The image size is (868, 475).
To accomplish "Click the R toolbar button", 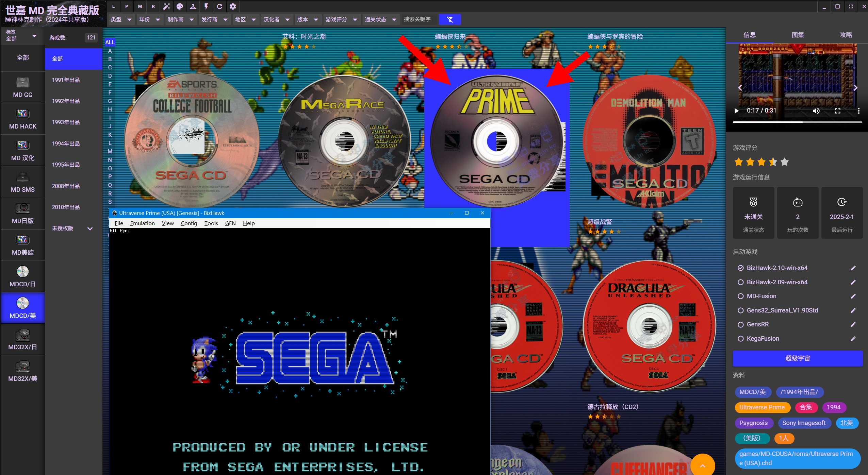I will [x=153, y=6].
